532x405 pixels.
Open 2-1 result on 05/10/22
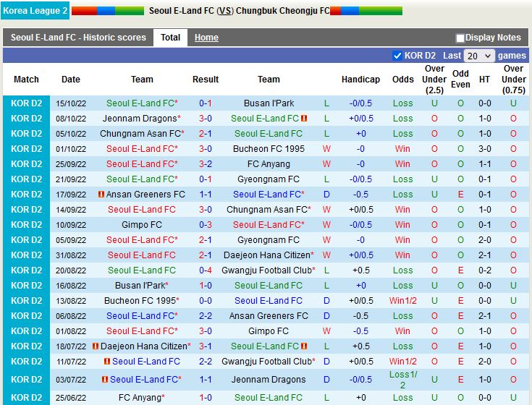click(206, 134)
